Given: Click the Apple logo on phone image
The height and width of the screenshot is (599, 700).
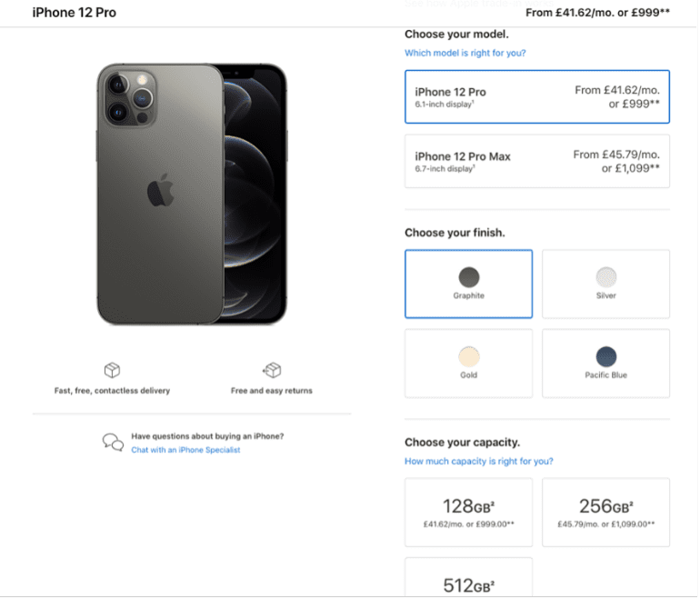Looking at the screenshot, I should (x=160, y=191).
